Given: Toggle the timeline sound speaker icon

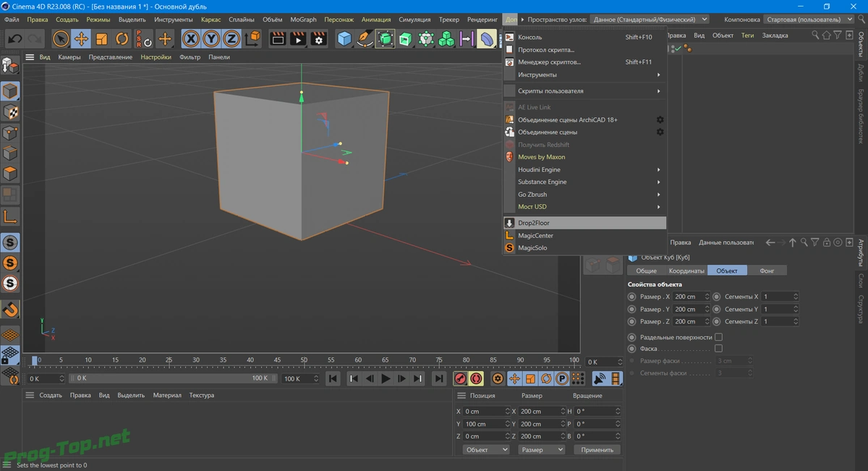Looking at the screenshot, I should point(600,378).
